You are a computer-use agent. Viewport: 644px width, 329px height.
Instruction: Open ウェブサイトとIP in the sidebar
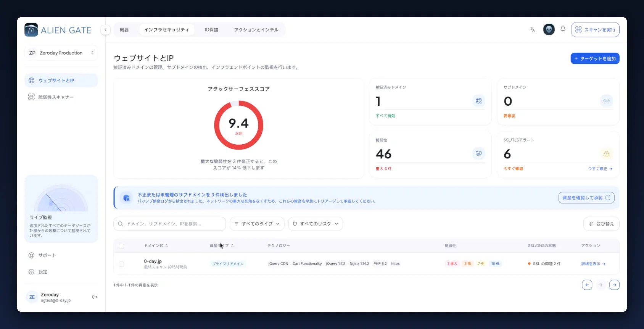[61, 81]
